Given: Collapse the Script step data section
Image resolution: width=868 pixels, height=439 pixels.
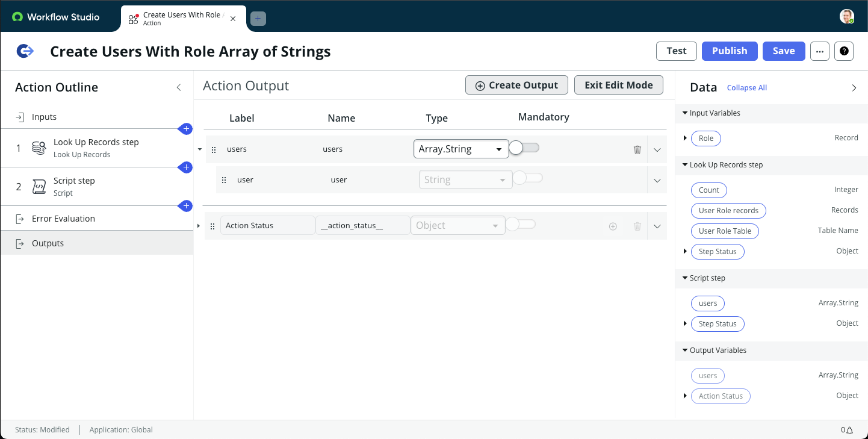Looking at the screenshot, I should tap(685, 278).
